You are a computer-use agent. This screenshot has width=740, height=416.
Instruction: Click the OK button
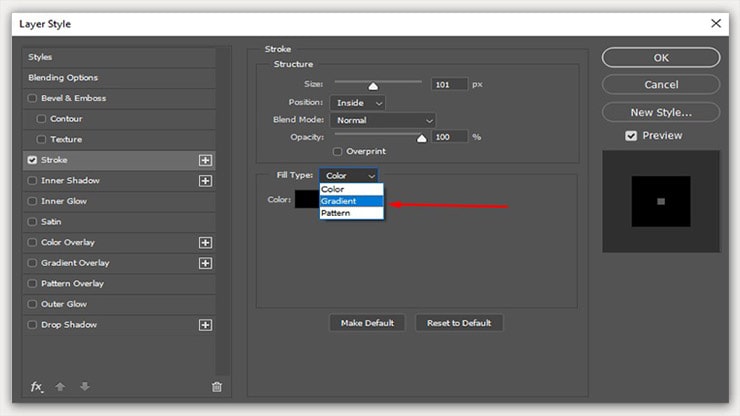tap(661, 58)
